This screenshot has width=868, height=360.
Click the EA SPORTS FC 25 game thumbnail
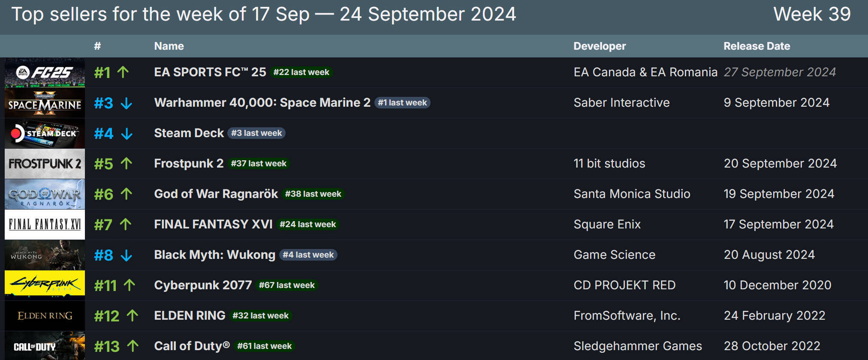45,72
